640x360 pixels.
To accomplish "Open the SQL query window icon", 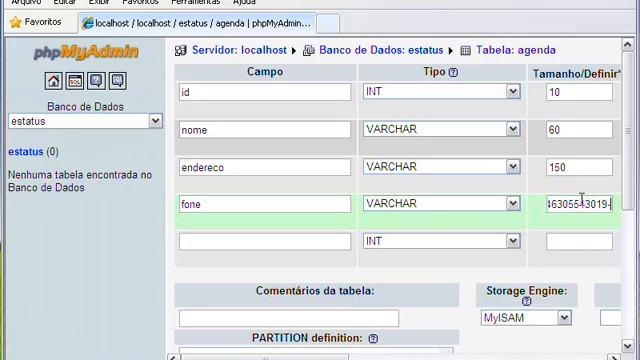I will pyautogui.click(x=75, y=81).
